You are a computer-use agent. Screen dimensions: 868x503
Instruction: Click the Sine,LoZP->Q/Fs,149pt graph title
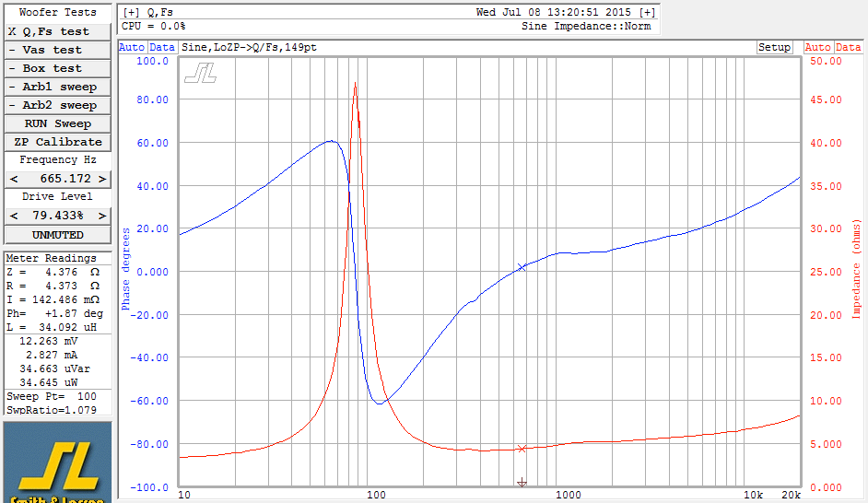coord(249,48)
